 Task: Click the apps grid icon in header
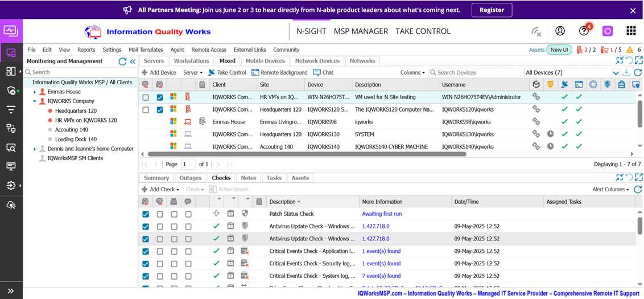(630, 31)
